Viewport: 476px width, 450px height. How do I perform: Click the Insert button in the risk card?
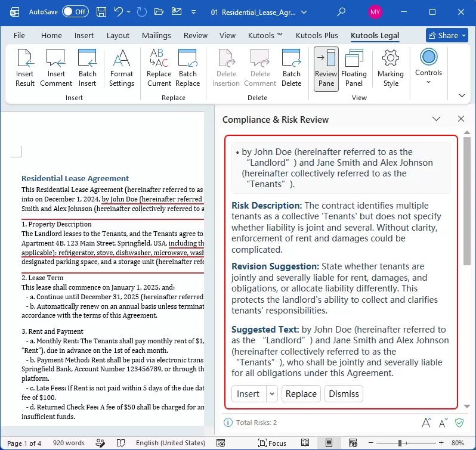click(249, 394)
